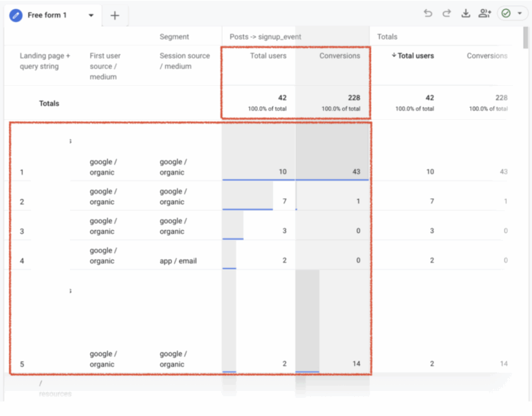Image resolution: width=532 pixels, height=416 pixels.
Task: Sort by Total users in Totals column
Action: tap(413, 55)
